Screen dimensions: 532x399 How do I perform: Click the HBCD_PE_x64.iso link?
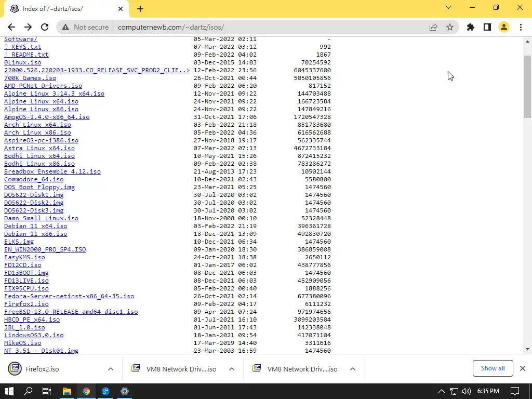coord(32,320)
